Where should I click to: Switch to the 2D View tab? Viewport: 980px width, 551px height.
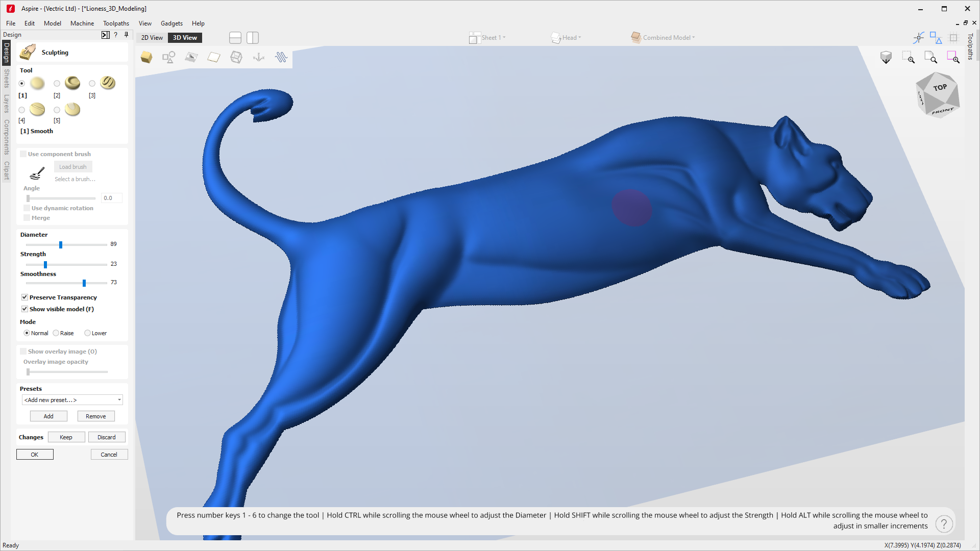click(152, 38)
